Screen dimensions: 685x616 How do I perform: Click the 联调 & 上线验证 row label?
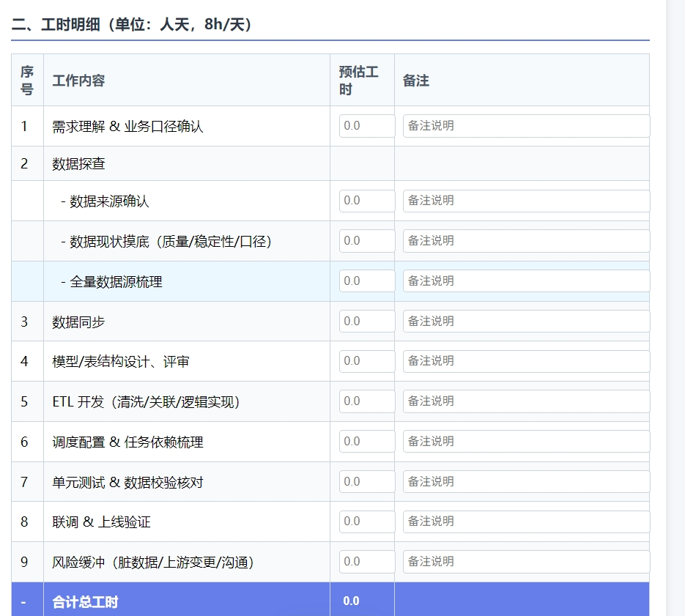point(101,522)
